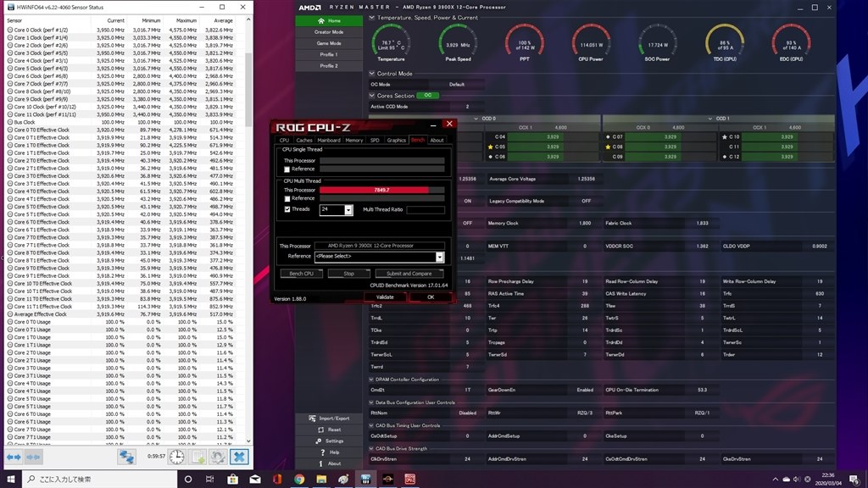Click the star icon beside core C 08
This screenshot has height=488, width=868.
click(608, 147)
